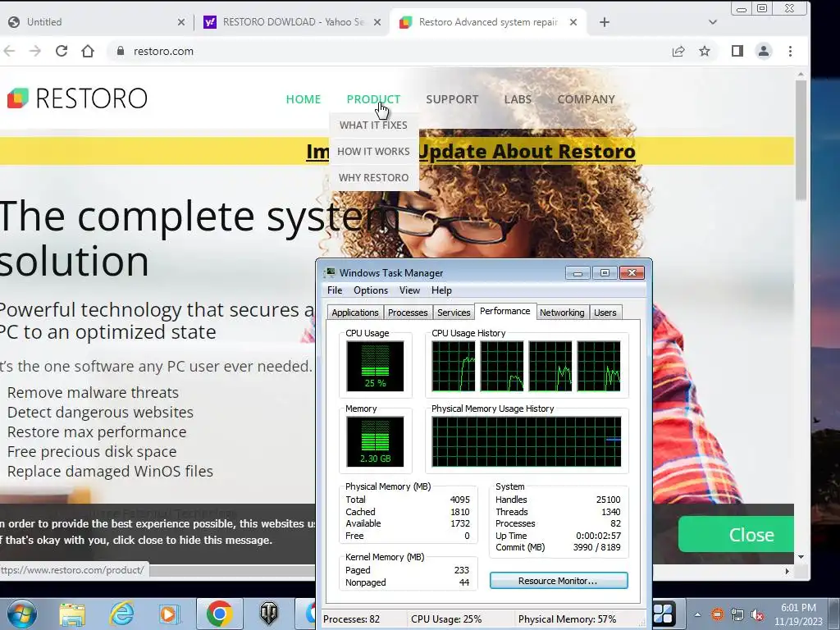Reload the restoro.com page
Viewport: 840px width, 630px height.
62,51
